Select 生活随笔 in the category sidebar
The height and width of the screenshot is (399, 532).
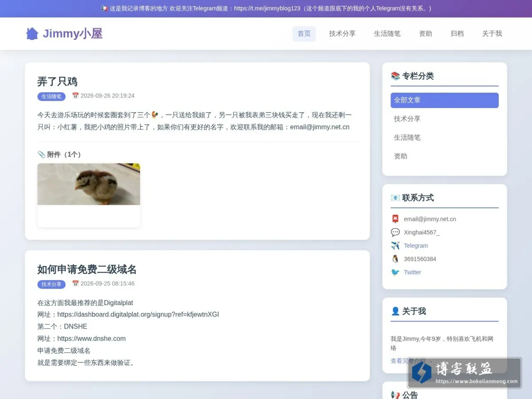pos(445,137)
